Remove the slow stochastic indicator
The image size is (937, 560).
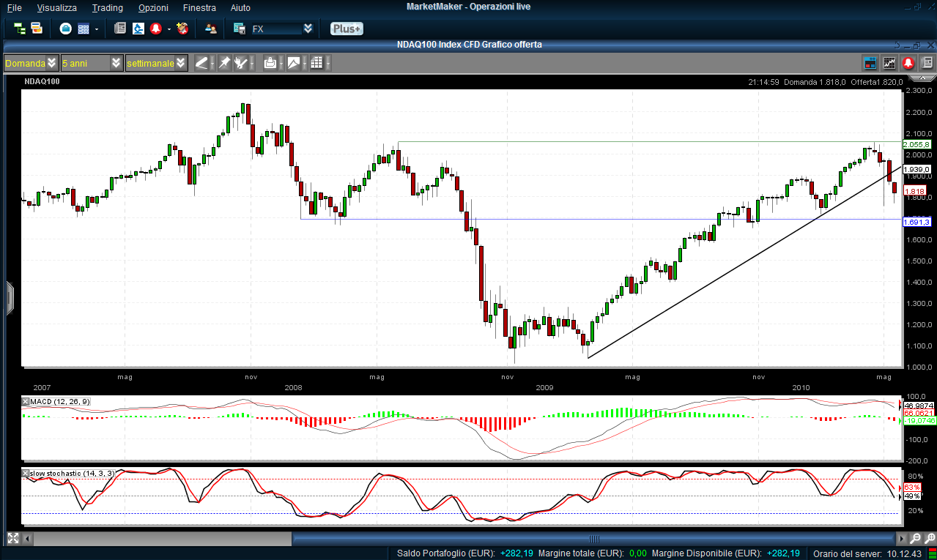pyautogui.click(x=26, y=474)
